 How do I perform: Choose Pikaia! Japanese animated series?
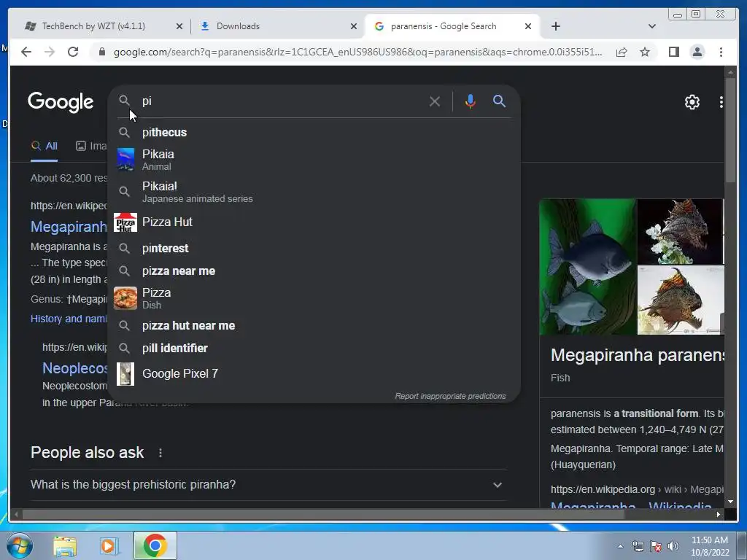pyautogui.click(x=314, y=192)
